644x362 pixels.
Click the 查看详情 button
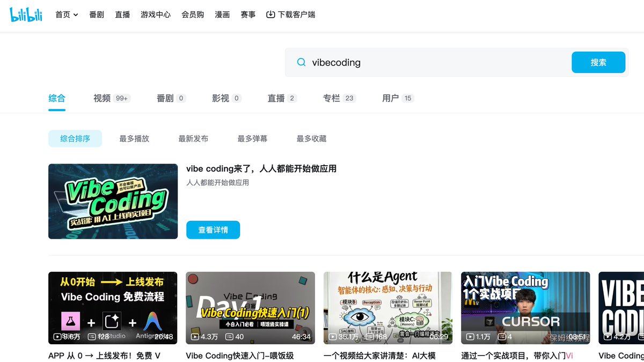pyautogui.click(x=213, y=230)
